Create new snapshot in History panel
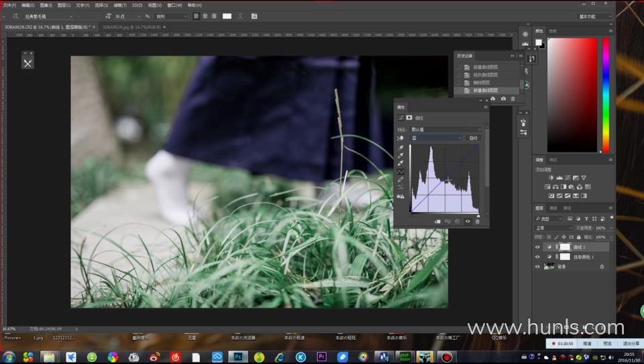The height and width of the screenshot is (364, 644). (503, 99)
